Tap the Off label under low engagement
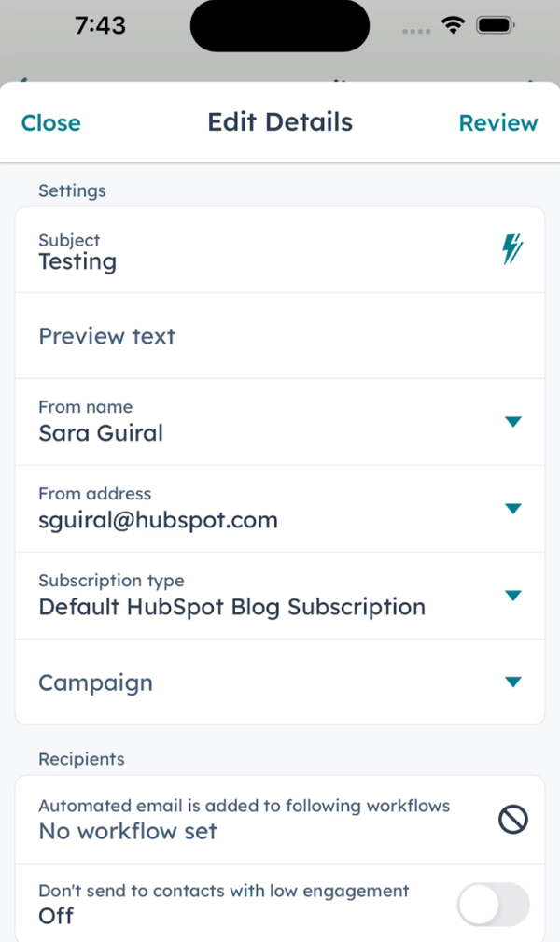This screenshot has width=560, height=942. click(56, 916)
